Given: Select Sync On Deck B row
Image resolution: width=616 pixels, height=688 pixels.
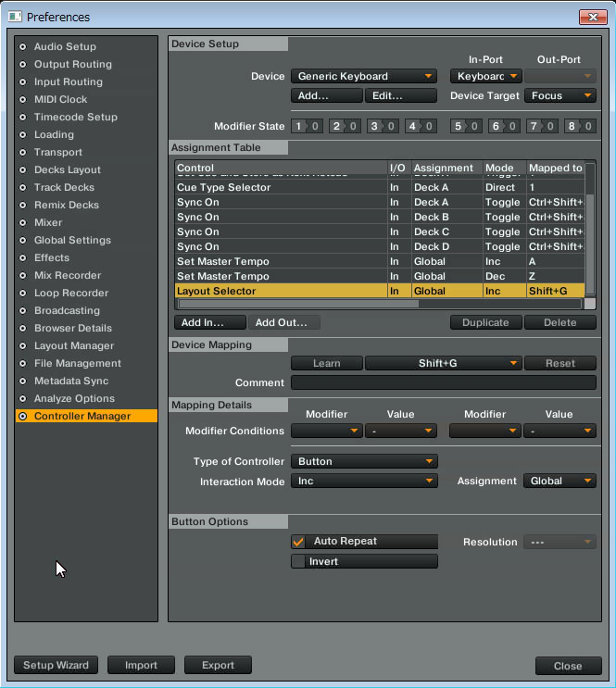Looking at the screenshot, I should tap(380, 218).
